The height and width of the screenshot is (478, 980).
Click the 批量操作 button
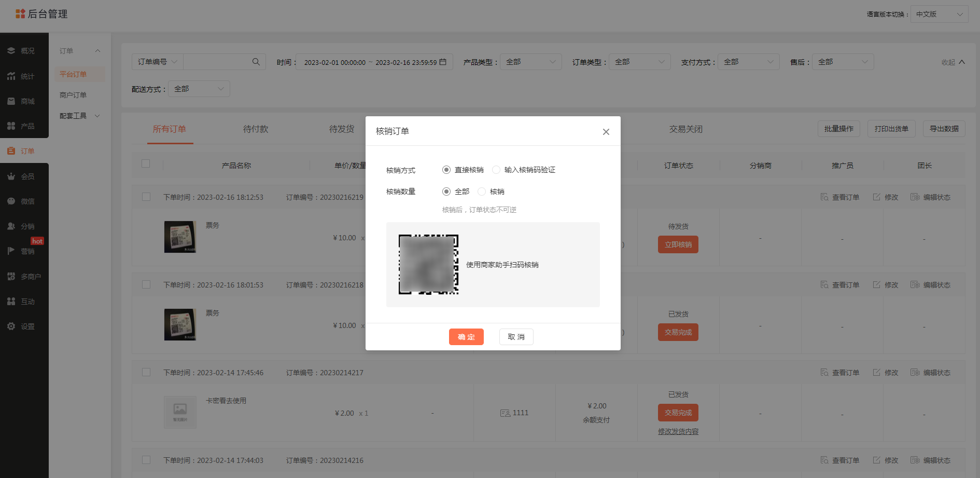[839, 129]
